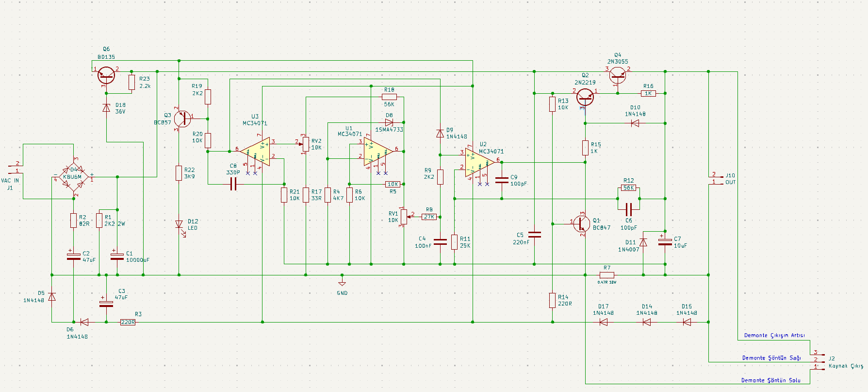Click the R15 1K resistor
Image resolution: width=868 pixels, height=392 pixels.
[586, 148]
